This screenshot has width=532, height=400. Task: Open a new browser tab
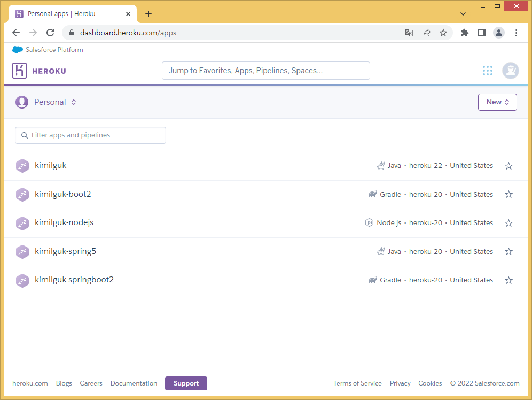(x=148, y=14)
